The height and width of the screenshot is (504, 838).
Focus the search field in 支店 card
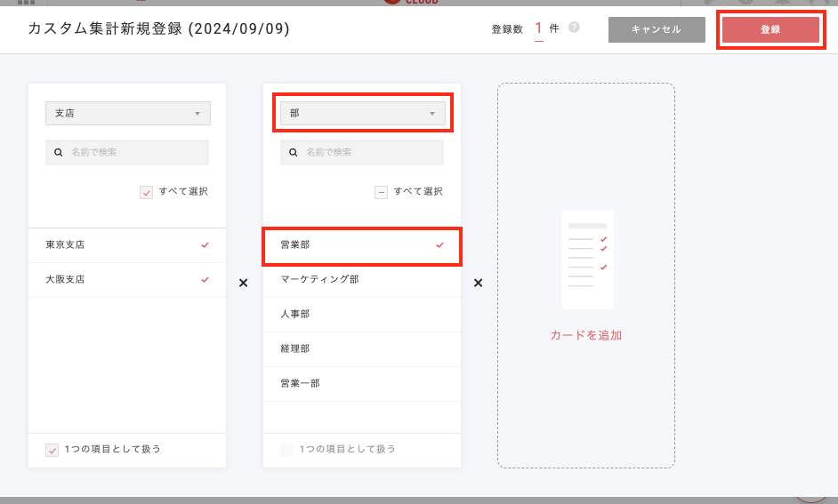[127, 152]
